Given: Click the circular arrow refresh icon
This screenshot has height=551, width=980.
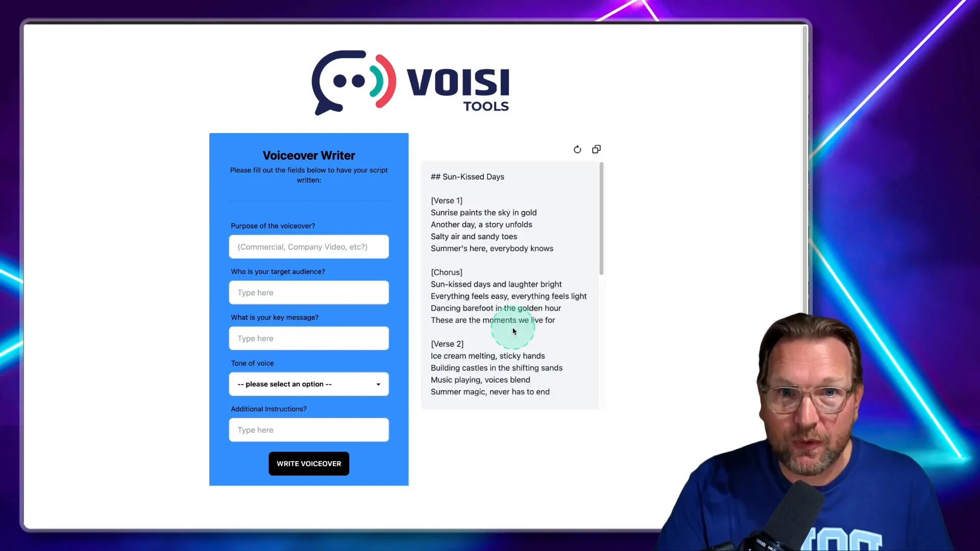Looking at the screenshot, I should [577, 148].
